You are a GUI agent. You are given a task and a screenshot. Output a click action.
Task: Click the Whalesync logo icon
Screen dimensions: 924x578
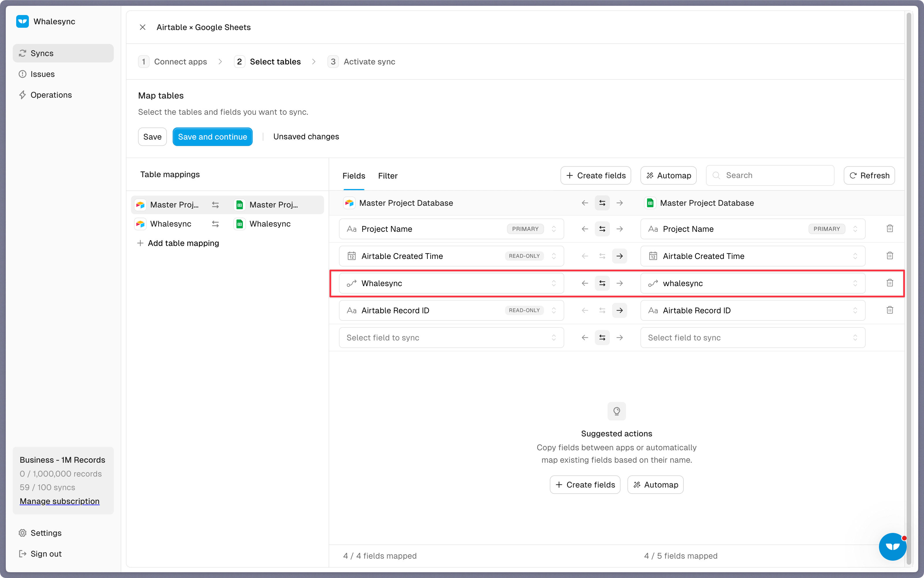pos(23,21)
